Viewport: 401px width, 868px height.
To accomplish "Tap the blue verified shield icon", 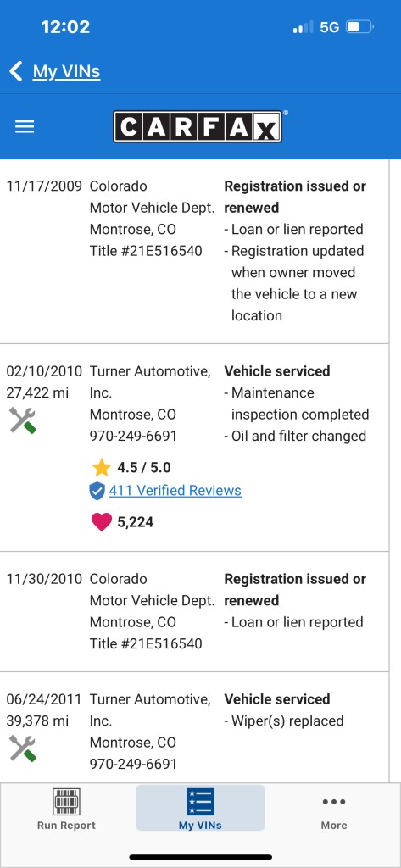I will coord(97,491).
